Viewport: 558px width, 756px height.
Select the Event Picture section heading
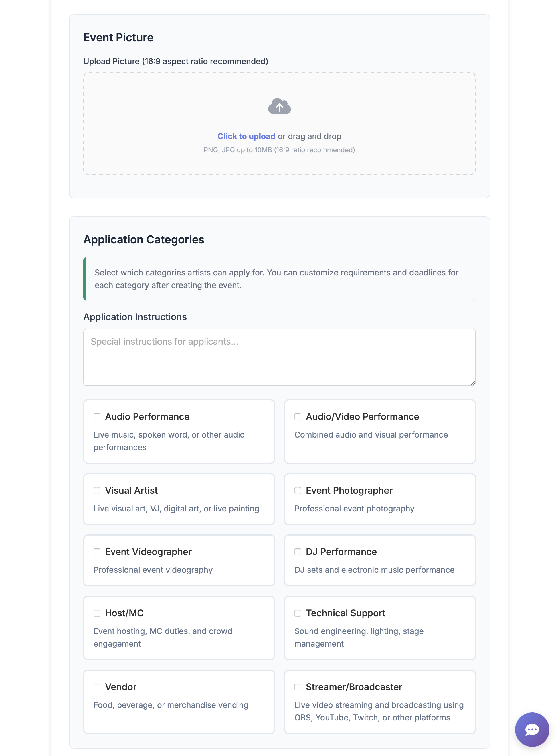click(118, 38)
